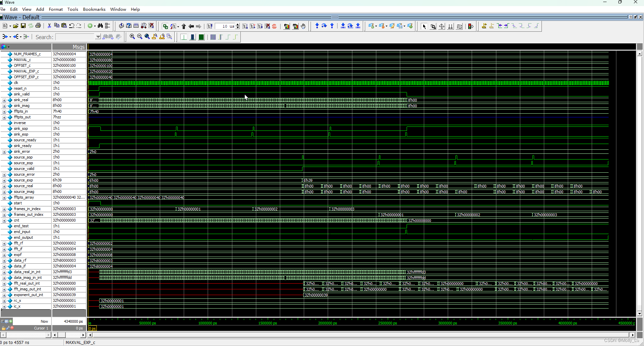This screenshot has width=644, height=346.
Task: Toggle Pan mode with the hand icon
Action: (303, 26)
